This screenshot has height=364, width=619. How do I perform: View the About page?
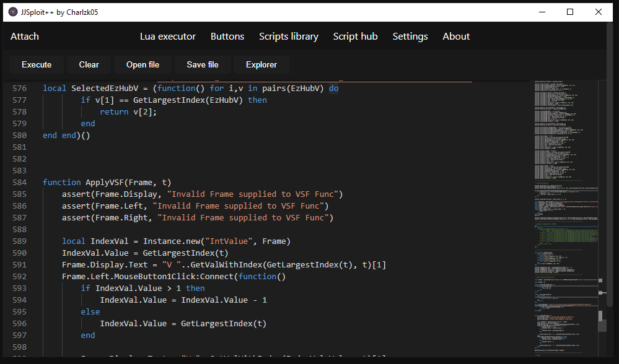click(456, 37)
